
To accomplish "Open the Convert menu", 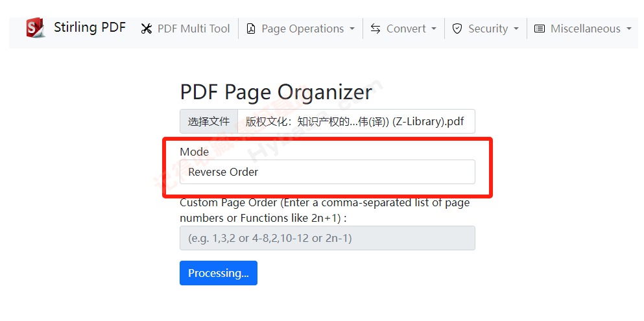I will pos(403,29).
